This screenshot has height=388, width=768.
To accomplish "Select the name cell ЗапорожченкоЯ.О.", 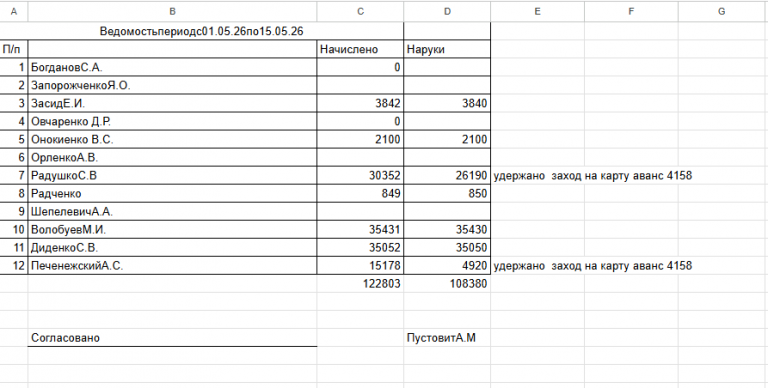I will [x=172, y=85].
